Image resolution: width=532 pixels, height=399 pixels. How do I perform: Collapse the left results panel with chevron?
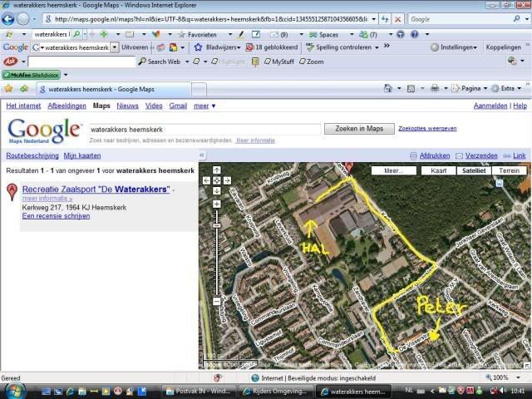pyautogui.click(x=202, y=155)
